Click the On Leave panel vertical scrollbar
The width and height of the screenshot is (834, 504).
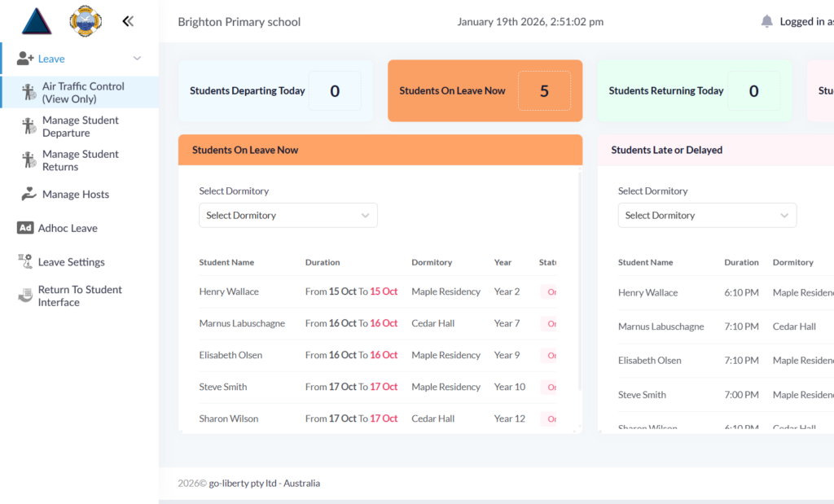click(580, 285)
